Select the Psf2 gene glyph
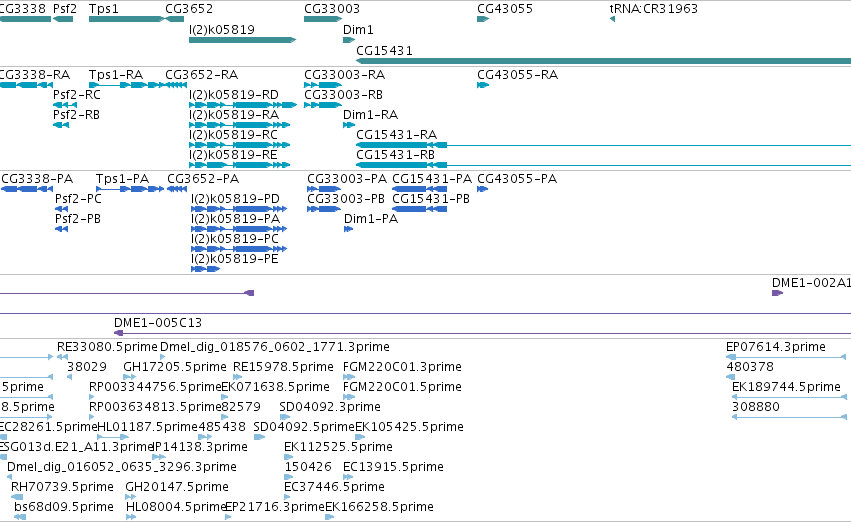 (63, 19)
